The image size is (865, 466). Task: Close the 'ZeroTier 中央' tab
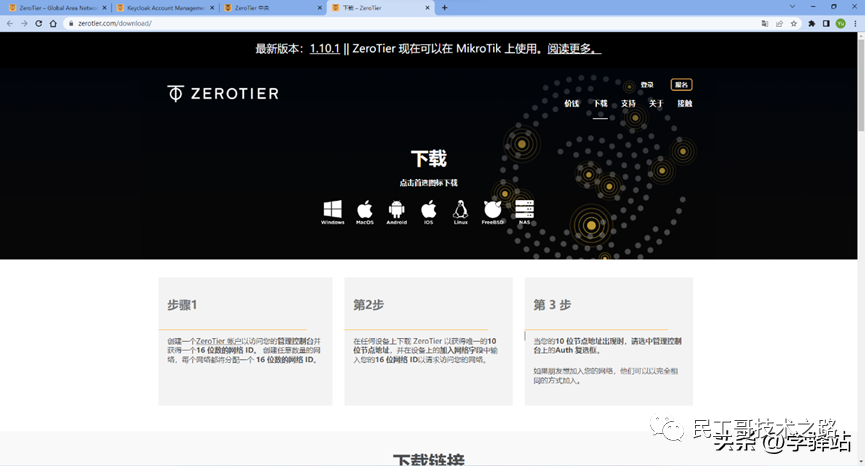coord(320,8)
